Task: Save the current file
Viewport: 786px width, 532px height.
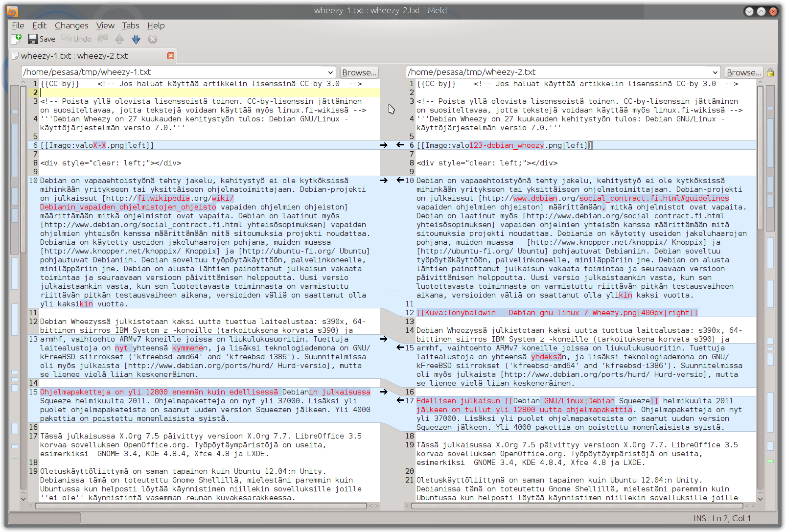Action: (42, 39)
